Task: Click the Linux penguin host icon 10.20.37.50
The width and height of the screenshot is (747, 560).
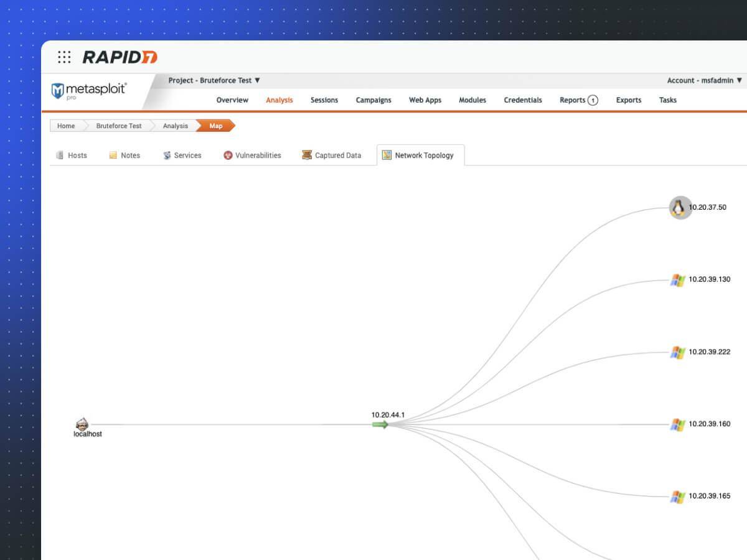Action: (x=680, y=208)
